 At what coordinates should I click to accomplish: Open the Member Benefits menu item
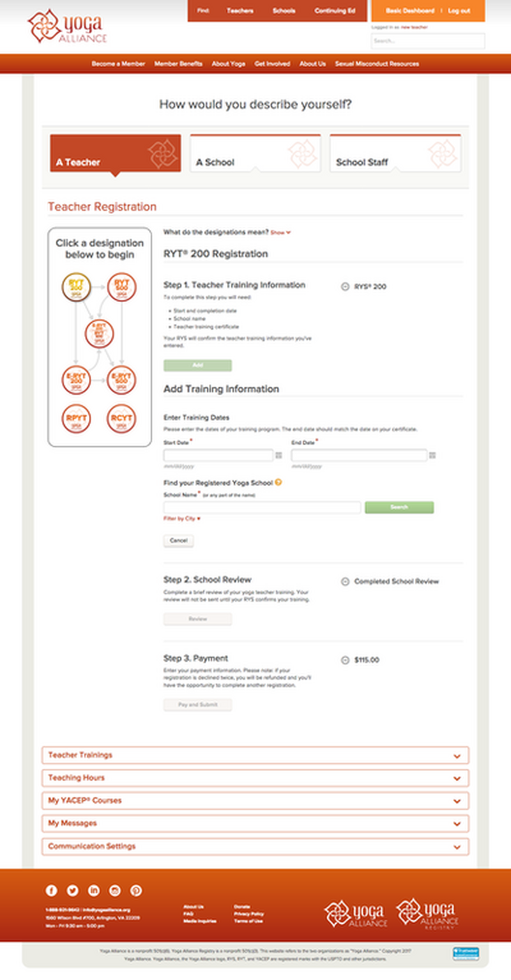pyautogui.click(x=178, y=64)
